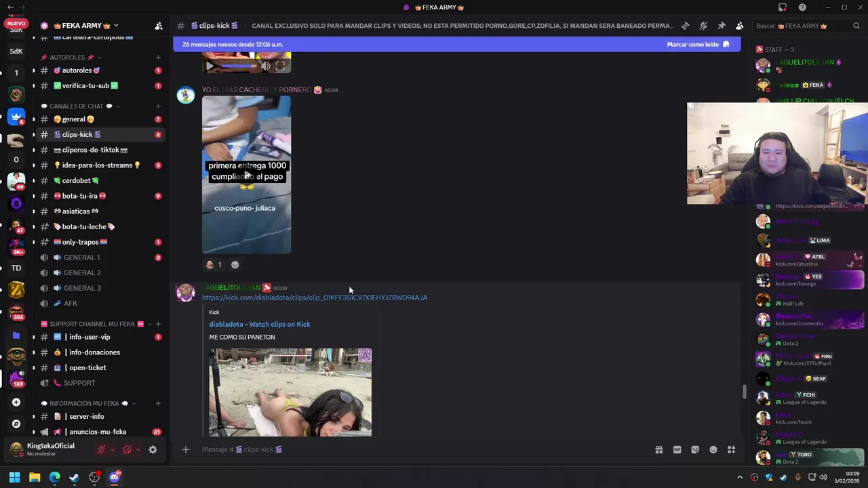
Task: Open the Discord help icon
Action: (x=802, y=7)
